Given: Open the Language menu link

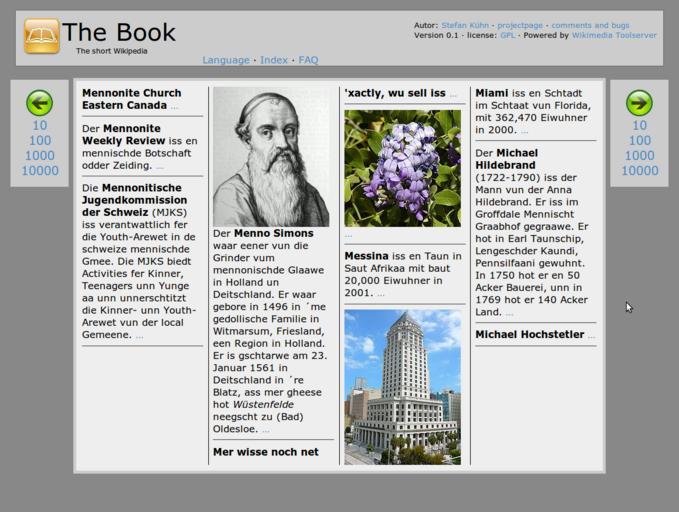Looking at the screenshot, I should point(226,60).
